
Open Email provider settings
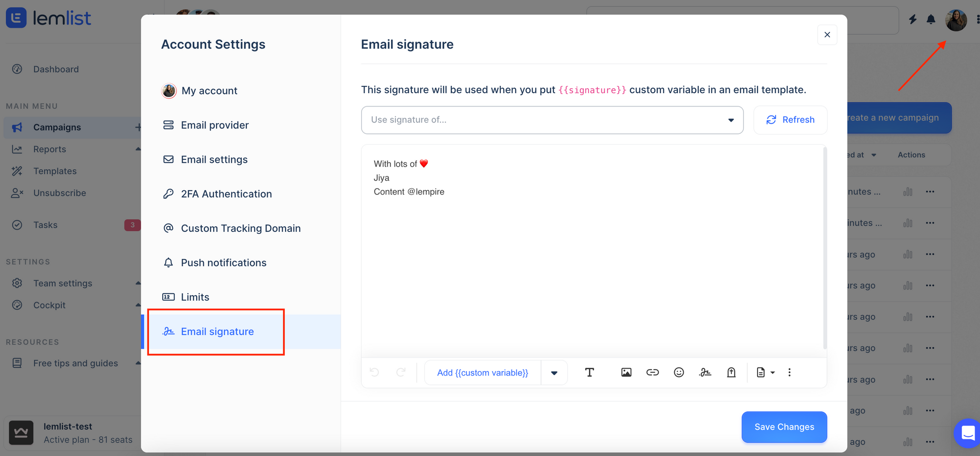coord(215,125)
